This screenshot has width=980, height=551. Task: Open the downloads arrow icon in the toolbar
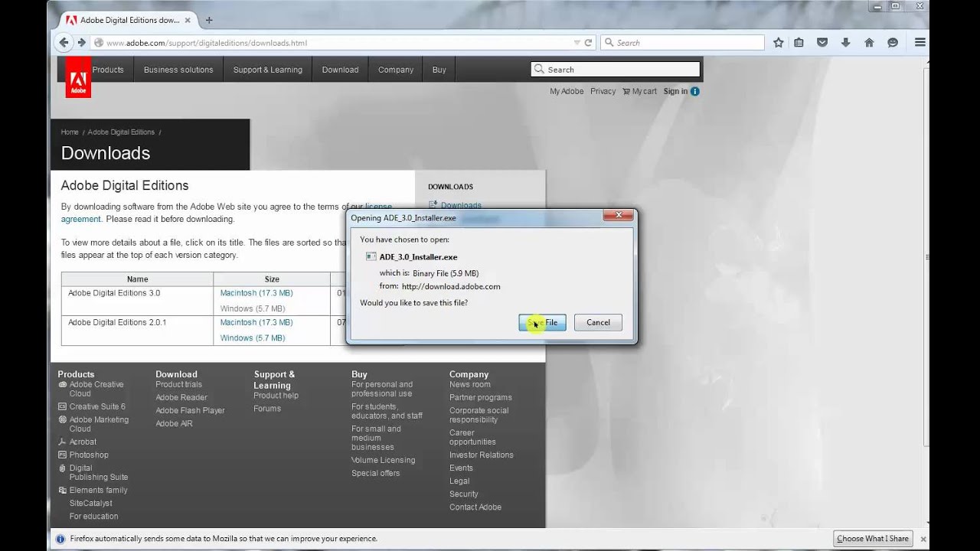846,43
